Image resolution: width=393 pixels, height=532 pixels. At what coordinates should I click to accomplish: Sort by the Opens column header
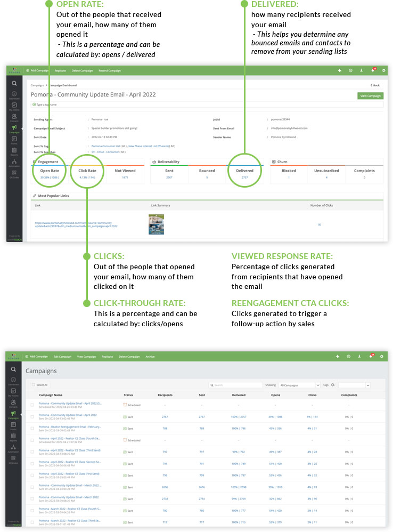coord(275,395)
